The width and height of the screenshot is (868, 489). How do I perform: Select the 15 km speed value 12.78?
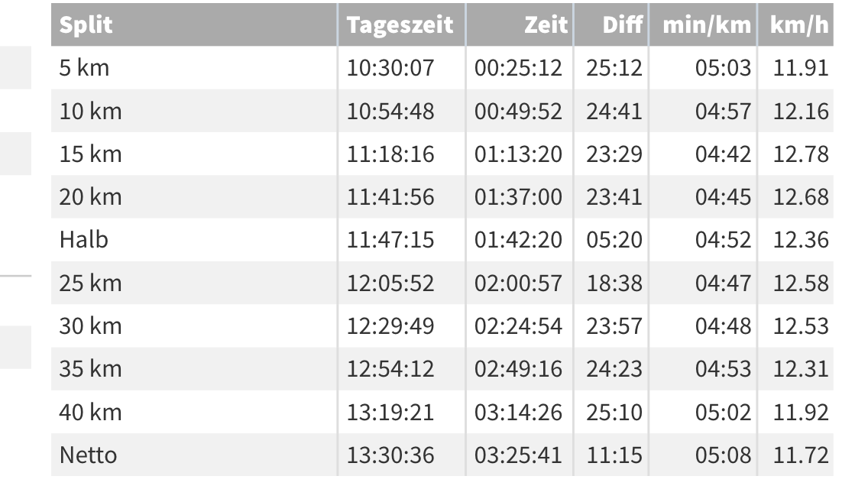click(800, 154)
